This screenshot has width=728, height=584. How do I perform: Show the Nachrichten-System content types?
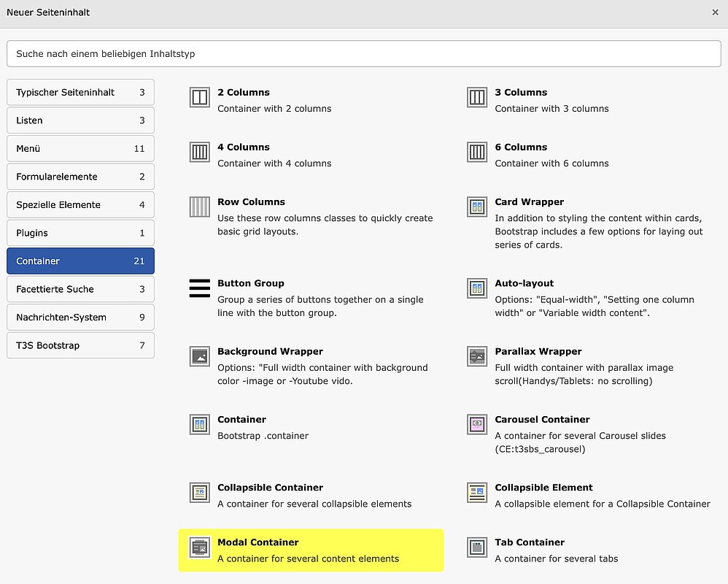(80, 318)
